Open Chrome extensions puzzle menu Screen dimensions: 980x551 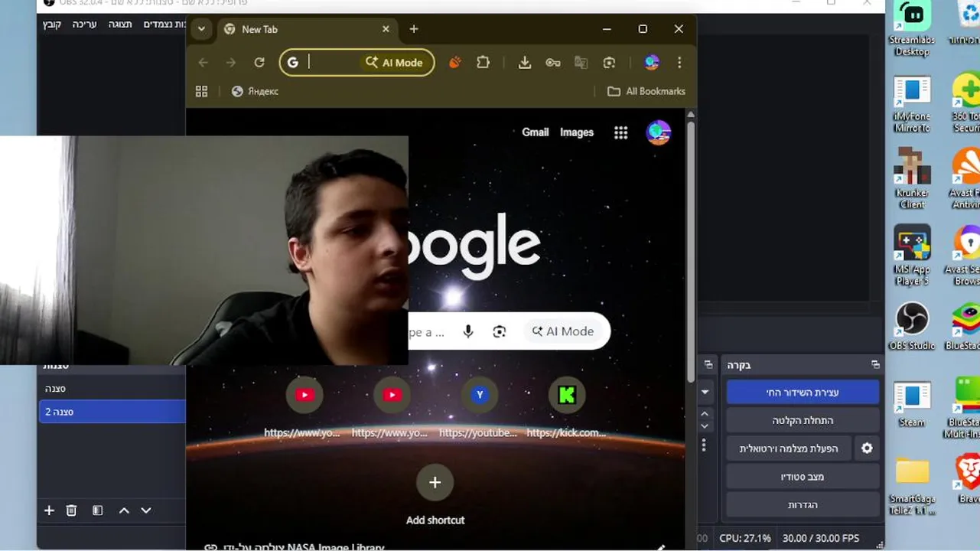point(483,63)
